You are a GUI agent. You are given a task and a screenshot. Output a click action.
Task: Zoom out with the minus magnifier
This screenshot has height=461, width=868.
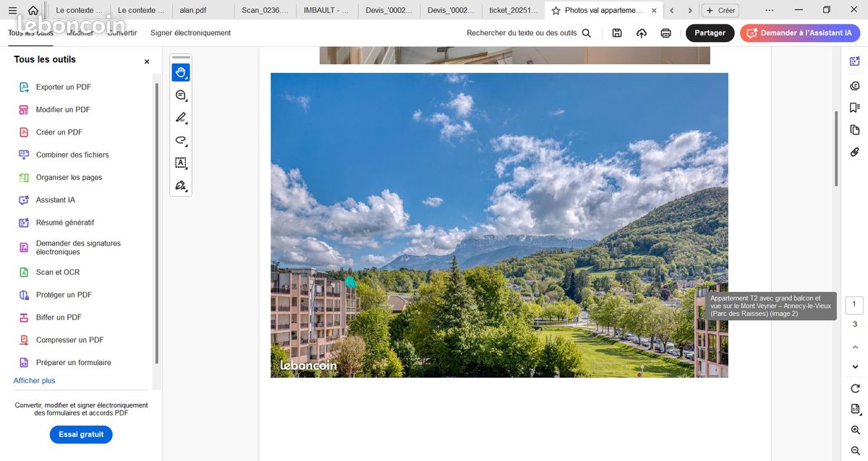coord(855,451)
